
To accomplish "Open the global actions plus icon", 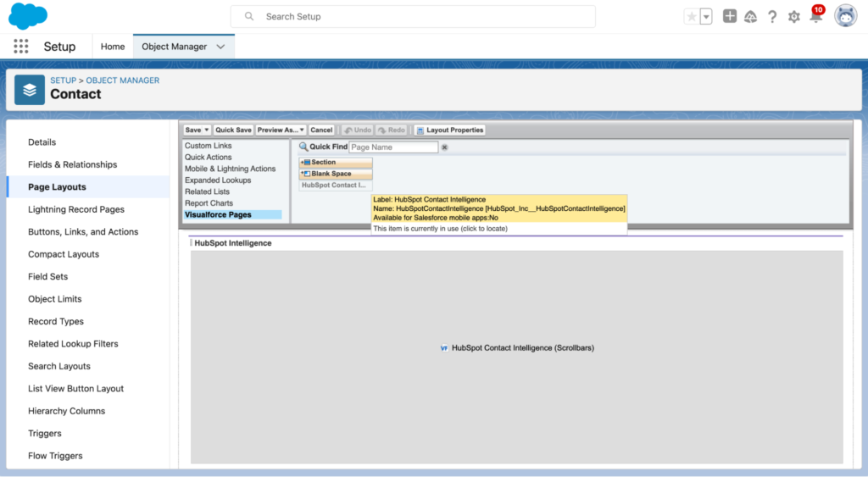I will (730, 16).
